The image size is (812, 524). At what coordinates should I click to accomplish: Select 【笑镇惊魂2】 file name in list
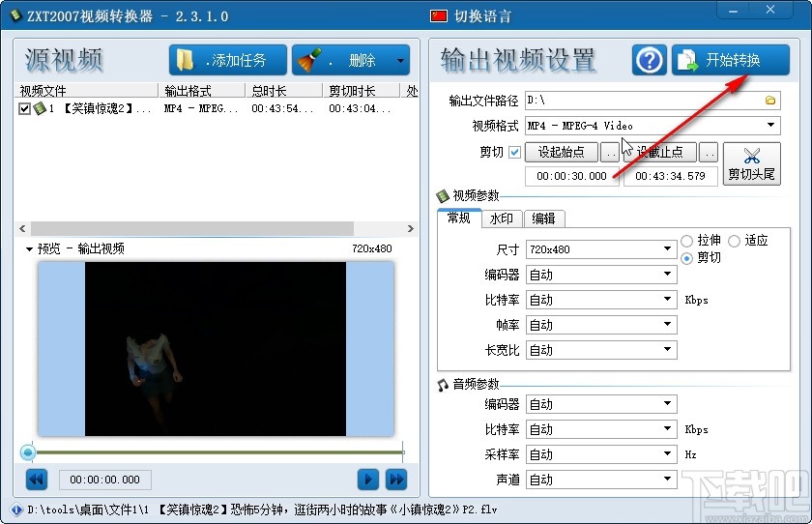click(99, 108)
